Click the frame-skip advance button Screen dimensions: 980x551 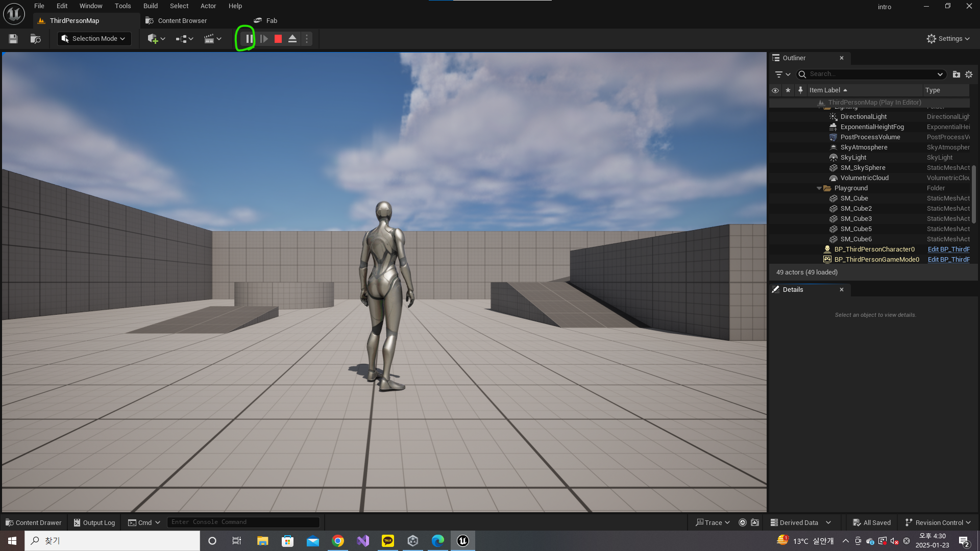tap(264, 39)
